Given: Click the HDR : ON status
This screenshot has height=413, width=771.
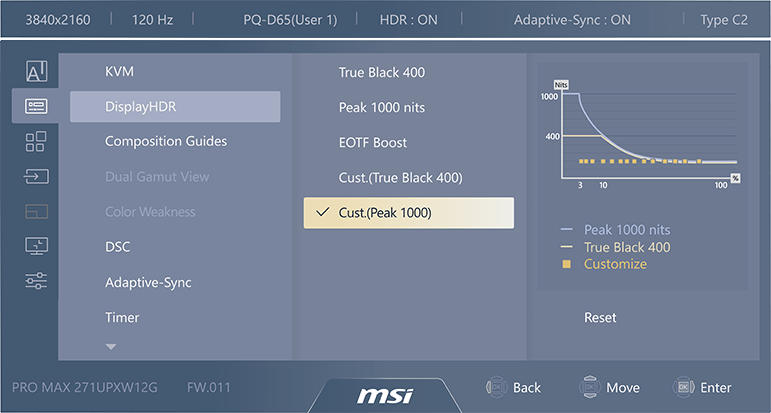Looking at the screenshot, I should click(409, 20).
